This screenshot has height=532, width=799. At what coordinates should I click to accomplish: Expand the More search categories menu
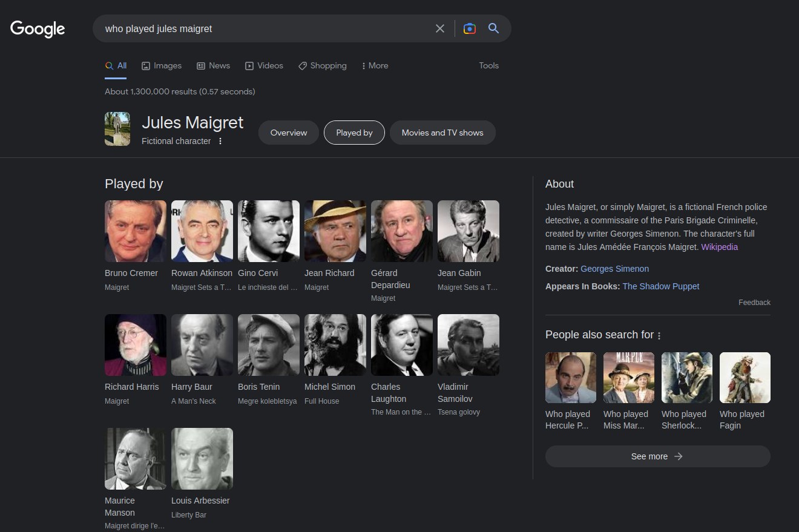click(375, 65)
